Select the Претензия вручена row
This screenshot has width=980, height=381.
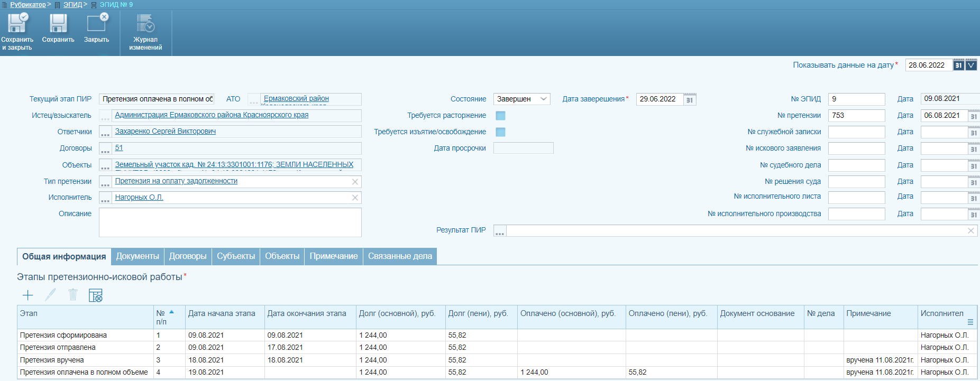[x=497, y=360]
